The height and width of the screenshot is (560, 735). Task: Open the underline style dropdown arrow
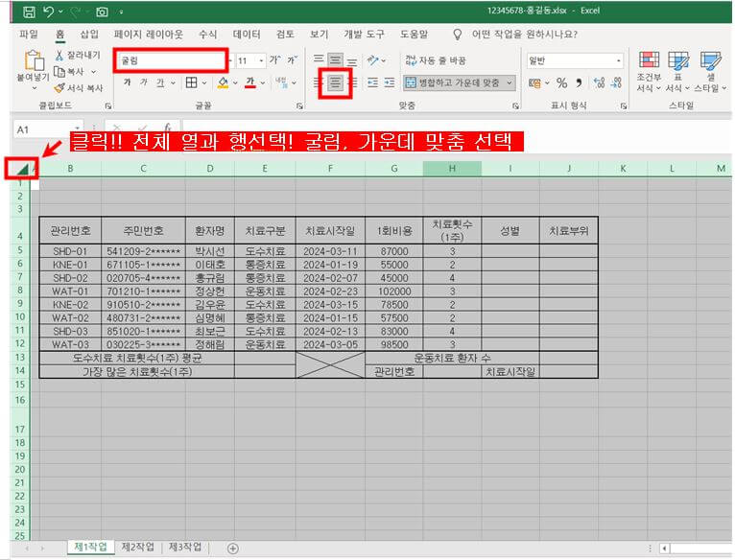pyautogui.click(x=173, y=83)
